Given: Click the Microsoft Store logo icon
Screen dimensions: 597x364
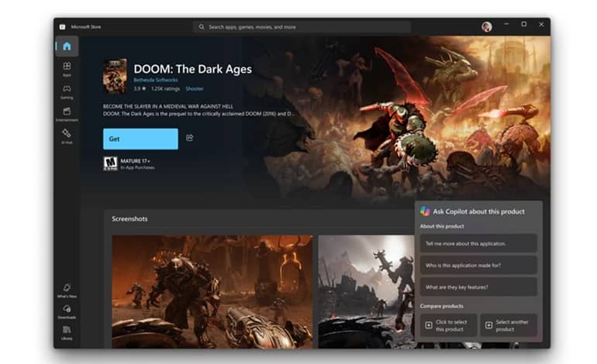Looking at the screenshot, I should [63, 26].
